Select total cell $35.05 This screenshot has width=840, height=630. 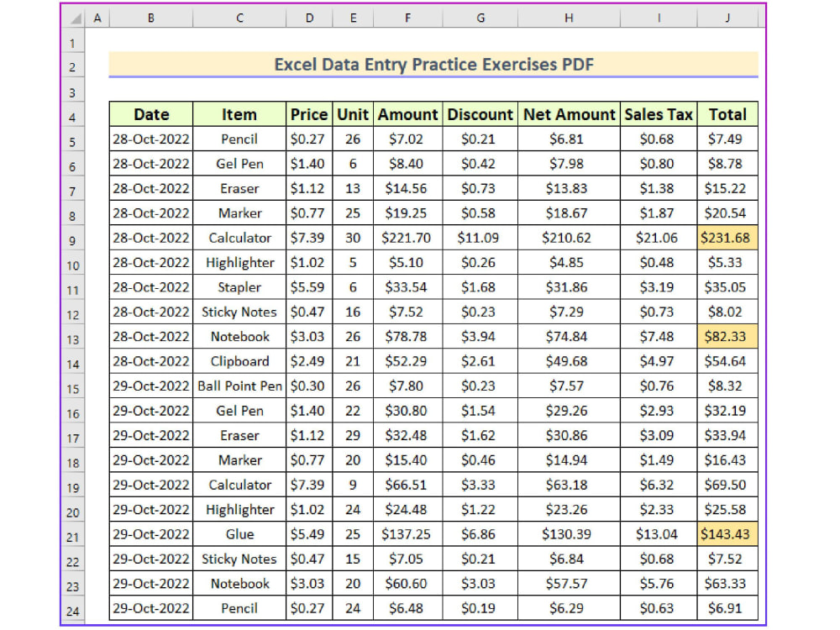[x=727, y=287]
